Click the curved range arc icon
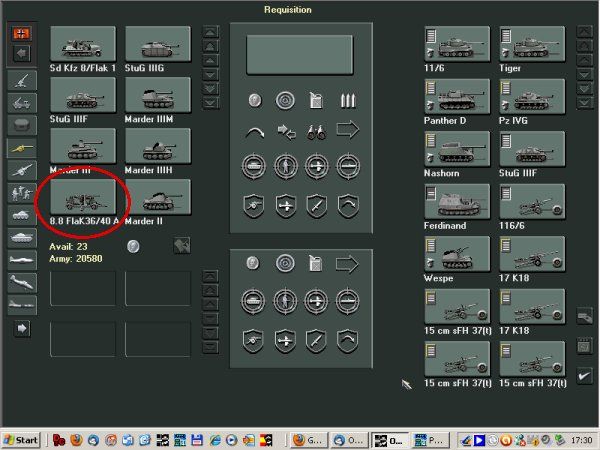600x450 pixels. tap(255, 132)
